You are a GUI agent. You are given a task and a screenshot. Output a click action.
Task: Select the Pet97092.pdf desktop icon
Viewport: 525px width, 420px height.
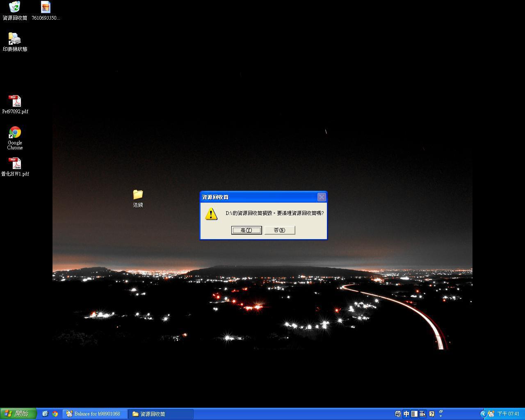15,105
